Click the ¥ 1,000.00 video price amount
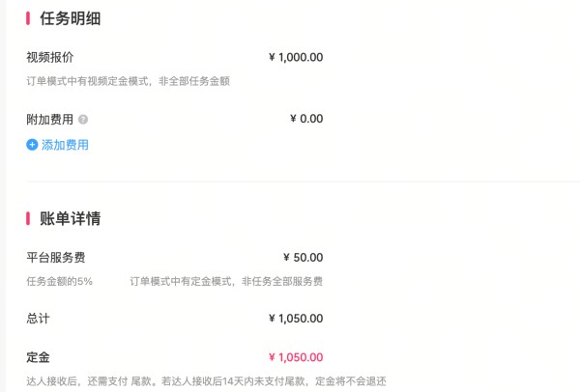This screenshot has width=580, height=392. [x=296, y=57]
